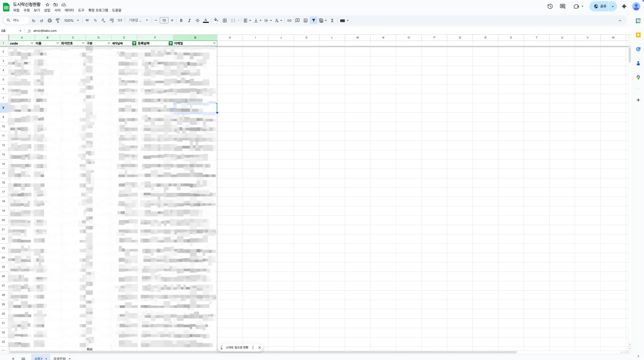Open Contacts side panel
644x360 pixels.
pyautogui.click(x=638, y=63)
